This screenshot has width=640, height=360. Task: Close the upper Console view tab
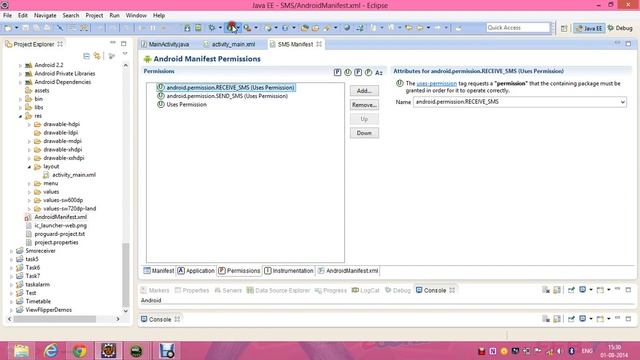click(x=452, y=290)
